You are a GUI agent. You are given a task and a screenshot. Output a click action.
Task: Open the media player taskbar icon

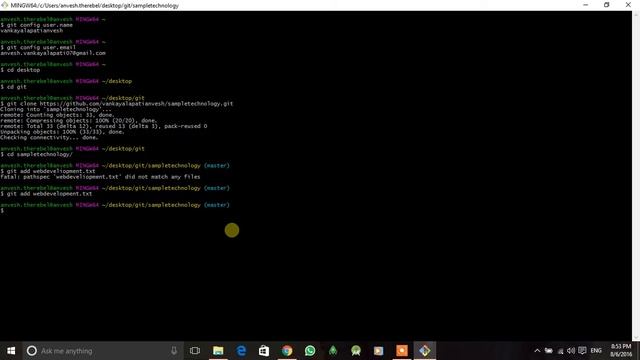[379, 351]
